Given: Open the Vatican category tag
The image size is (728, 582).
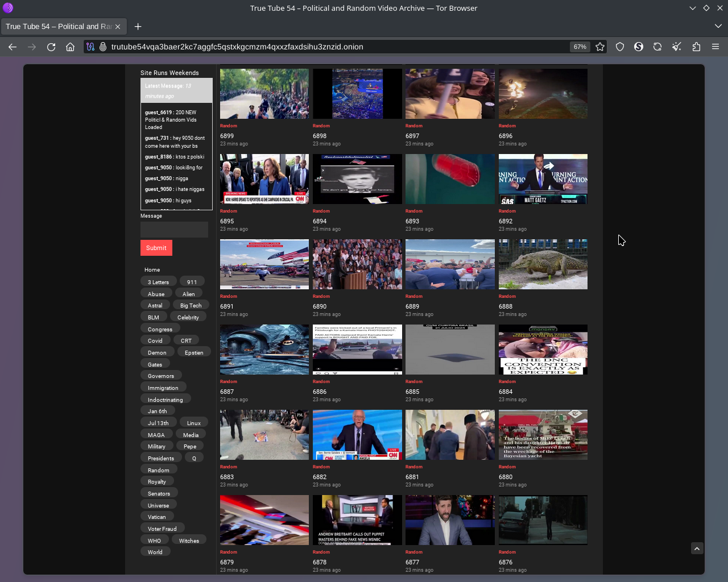Looking at the screenshot, I should pyautogui.click(x=157, y=517).
